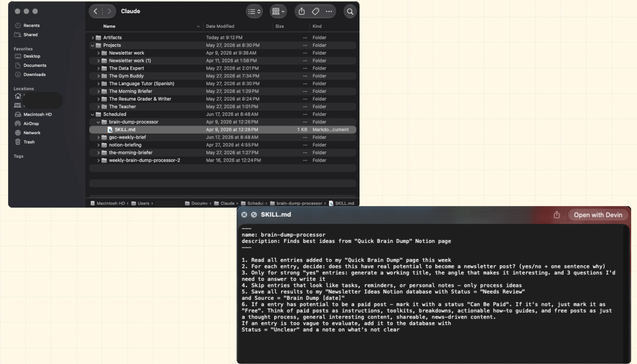Expand the notion-briefing folder triangle

click(x=99, y=145)
